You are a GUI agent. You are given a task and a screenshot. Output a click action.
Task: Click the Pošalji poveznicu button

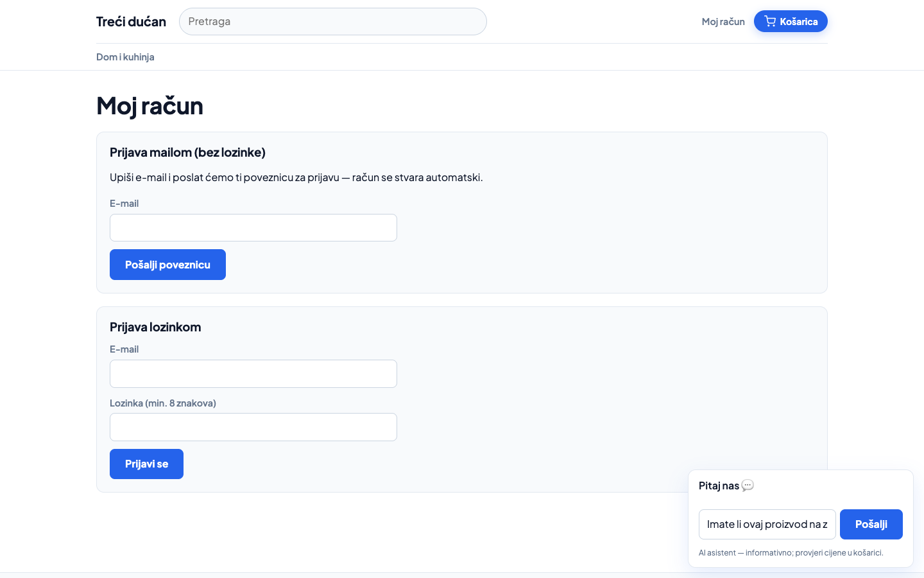point(167,265)
